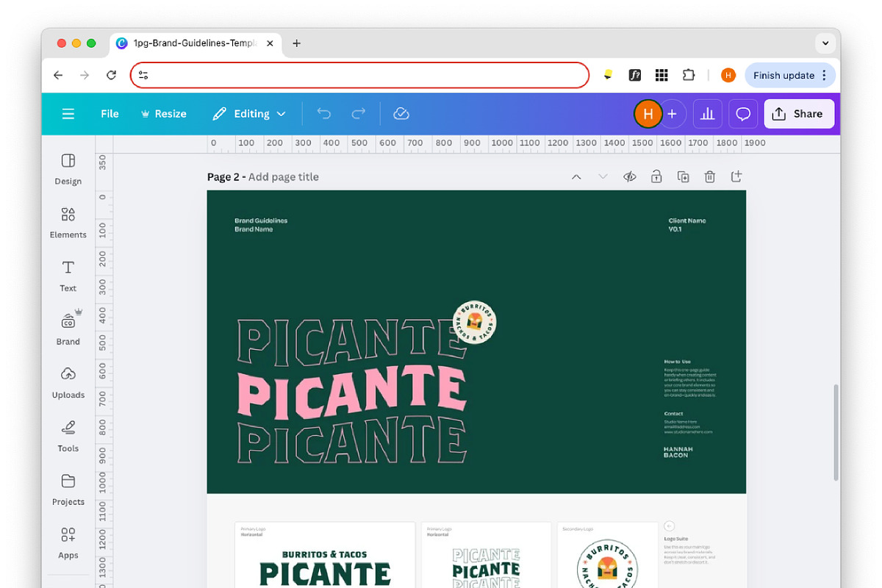Image resolution: width=882 pixels, height=588 pixels.
Task: Open the File menu
Action: pos(110,114)
